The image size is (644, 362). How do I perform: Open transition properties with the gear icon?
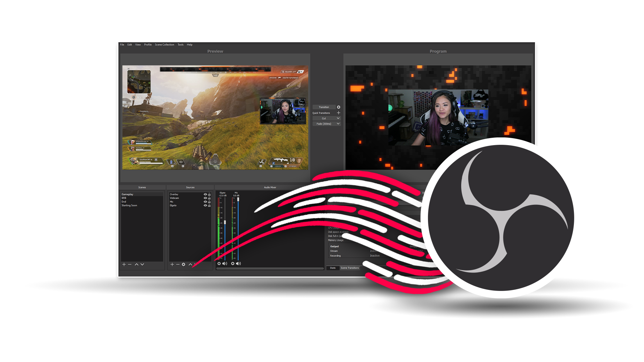click(338, 107)
